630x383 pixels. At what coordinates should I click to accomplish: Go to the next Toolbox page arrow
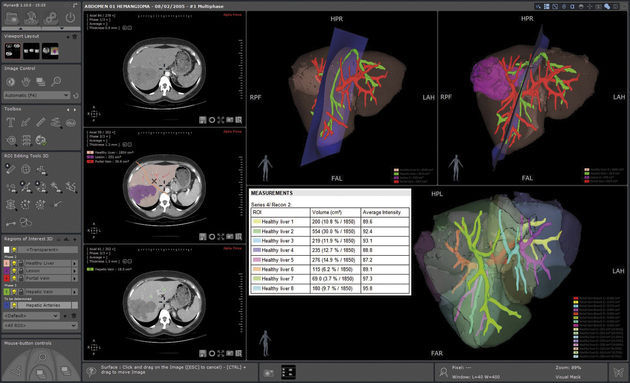coord(75,109)
